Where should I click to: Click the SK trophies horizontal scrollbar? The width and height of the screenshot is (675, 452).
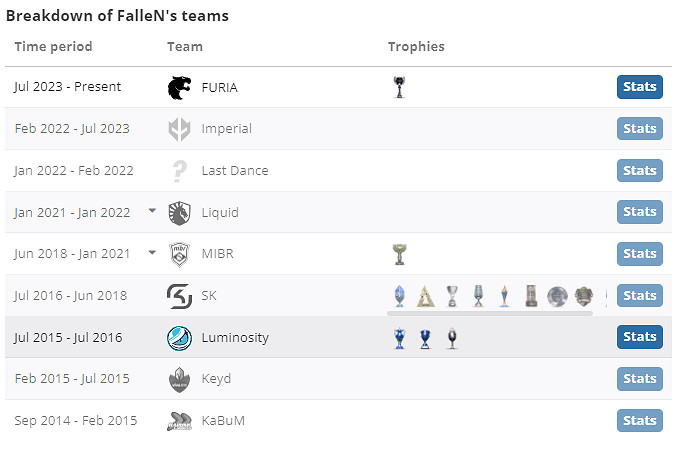click(x=490, y=314)
